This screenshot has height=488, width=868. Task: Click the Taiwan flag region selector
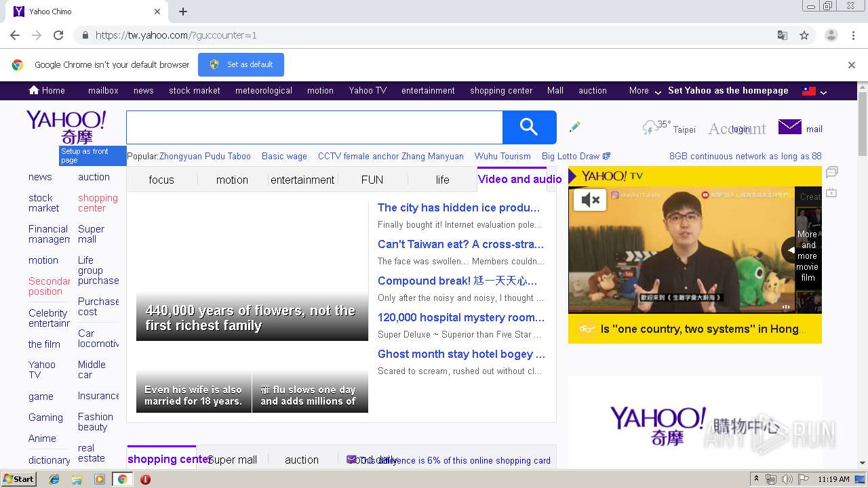click(x=809, y=91)
